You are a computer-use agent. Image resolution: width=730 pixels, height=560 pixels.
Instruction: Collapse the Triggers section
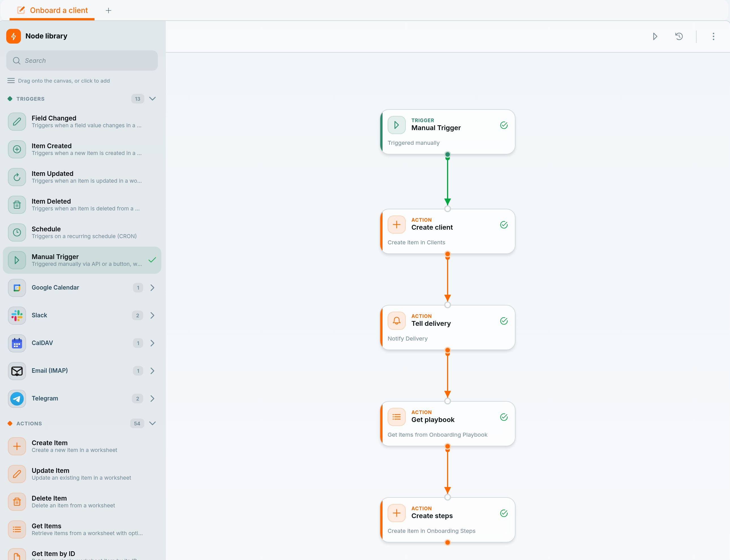(x=153, y=99)
